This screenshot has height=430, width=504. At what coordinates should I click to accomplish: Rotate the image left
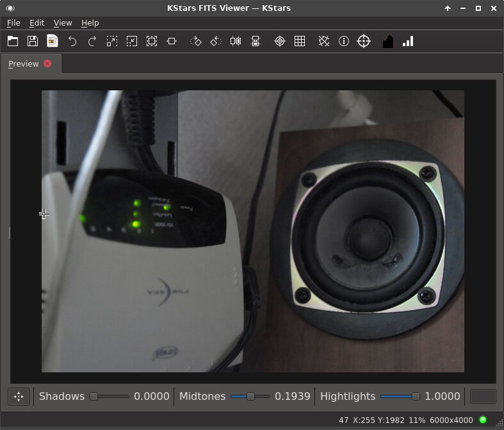coord(216,41)
